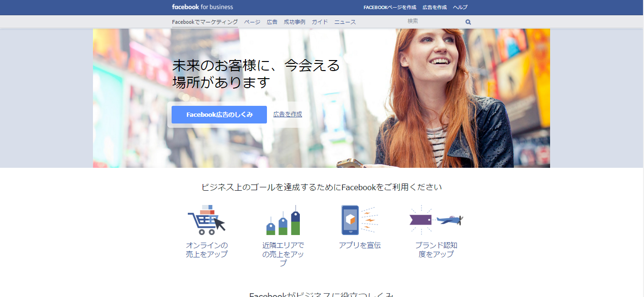The width and height of the screenshot is (644, 297).
Task: Open the ガイド menu item
Action: (320, 22)
